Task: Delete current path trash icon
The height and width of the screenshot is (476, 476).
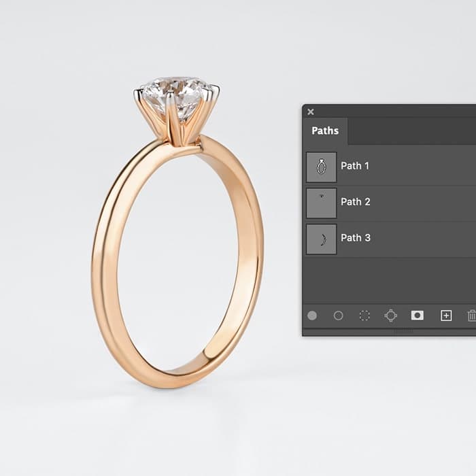Action: tap(472, 316)
